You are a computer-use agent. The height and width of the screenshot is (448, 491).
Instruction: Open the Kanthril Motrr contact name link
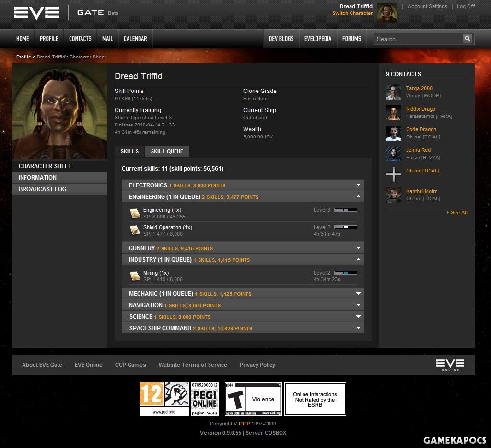pyautogui.click(x=421, y=191)
